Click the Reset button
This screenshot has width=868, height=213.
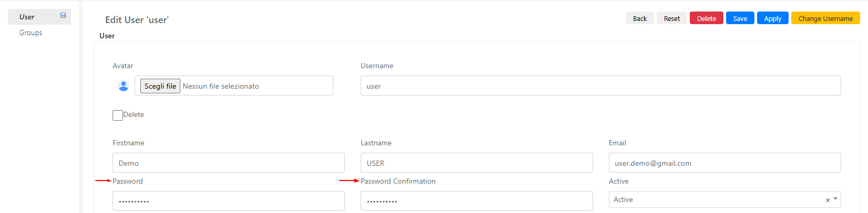[x=672, y=18]
